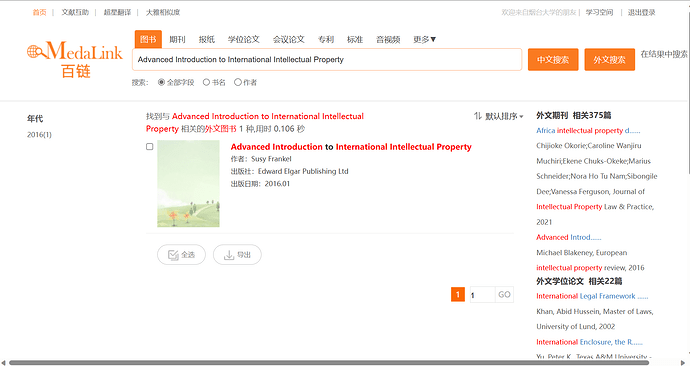Filter results by year 2016(1)

(x=39, y=135)
